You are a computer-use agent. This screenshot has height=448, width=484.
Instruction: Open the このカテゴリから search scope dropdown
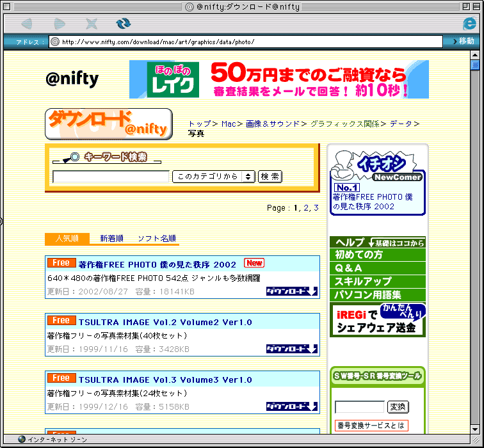(213, 177)
